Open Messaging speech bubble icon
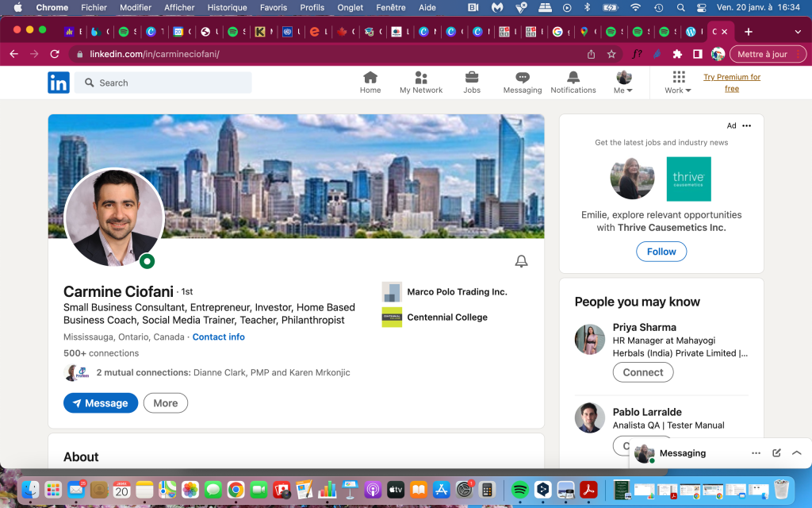 pyautogui.click(x=522, y=78)
